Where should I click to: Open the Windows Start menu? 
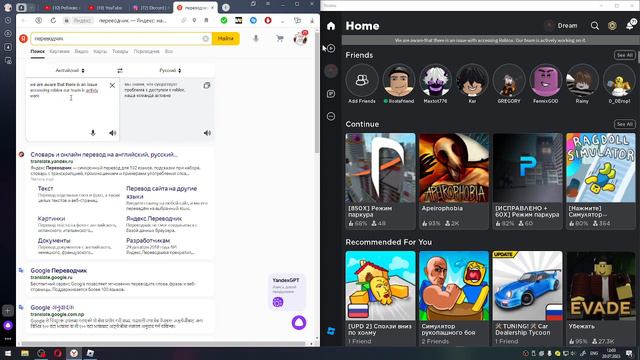(x=8, y=353)
